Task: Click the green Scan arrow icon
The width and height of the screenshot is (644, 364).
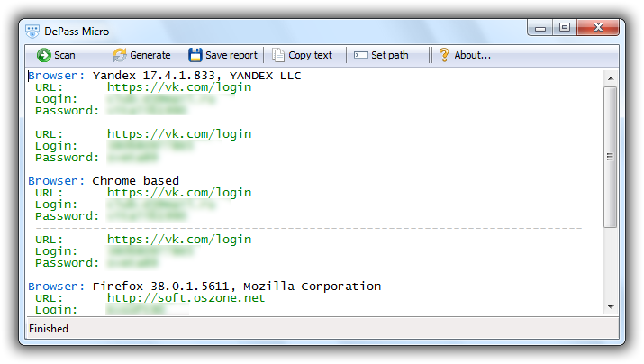Action: [x=43, y=55]
